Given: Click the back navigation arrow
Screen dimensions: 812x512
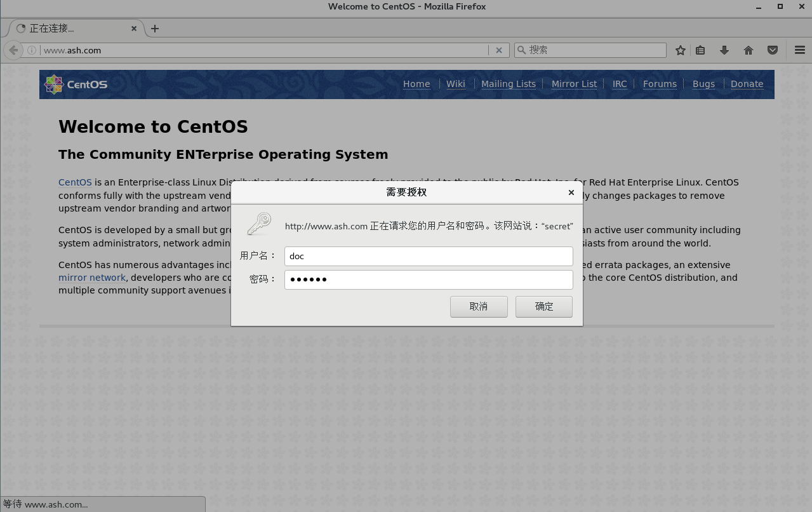Looking at the screenshot, I should pyautogui.click(x=13, y=50).
